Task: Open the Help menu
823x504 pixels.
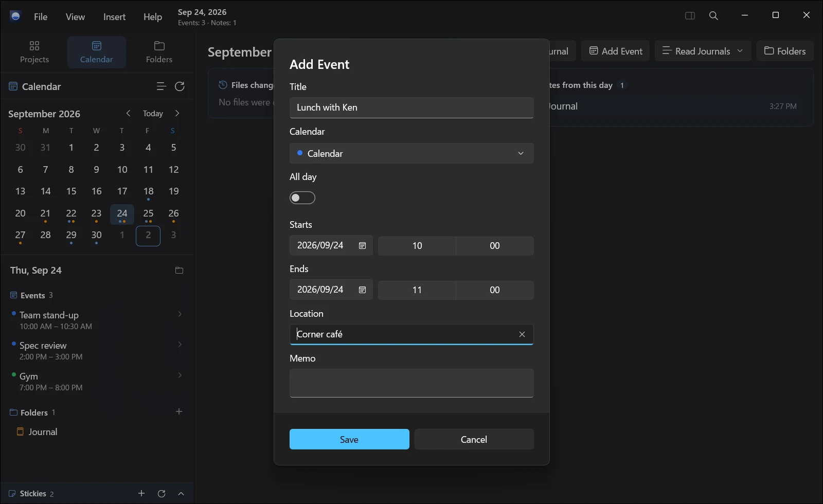Action: (153, 16)
